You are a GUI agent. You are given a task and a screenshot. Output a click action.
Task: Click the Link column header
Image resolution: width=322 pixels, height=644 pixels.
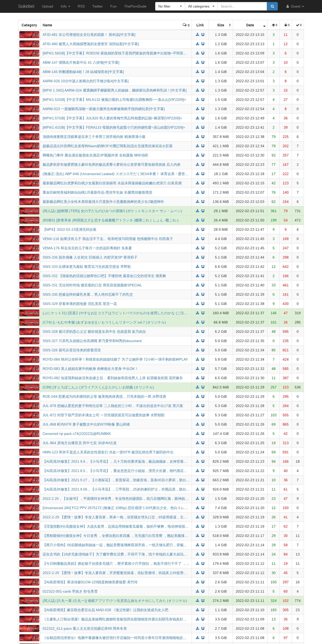coord(200,25)
